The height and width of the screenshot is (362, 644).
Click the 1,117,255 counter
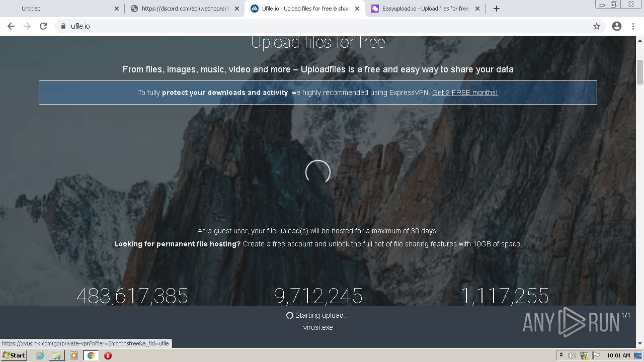pyautogui.click(x=505, y=296)
